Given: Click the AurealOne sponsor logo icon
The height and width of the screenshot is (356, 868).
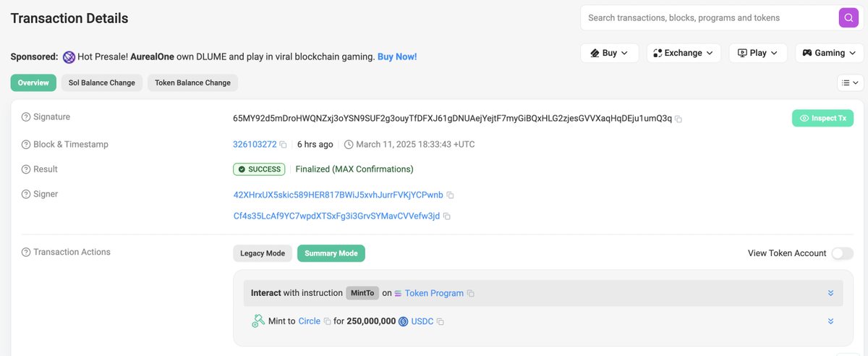Looking at the screenshot, I should pos(69,57).
